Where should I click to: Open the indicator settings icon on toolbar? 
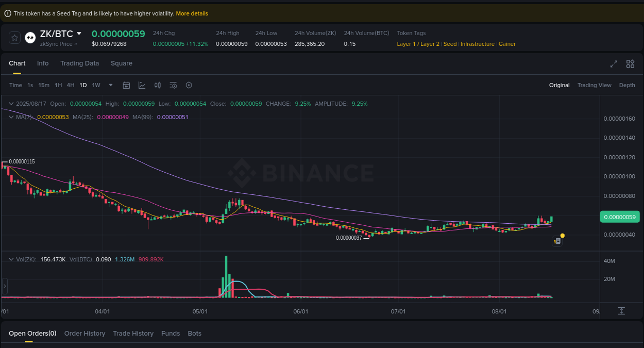coord(173,85)
